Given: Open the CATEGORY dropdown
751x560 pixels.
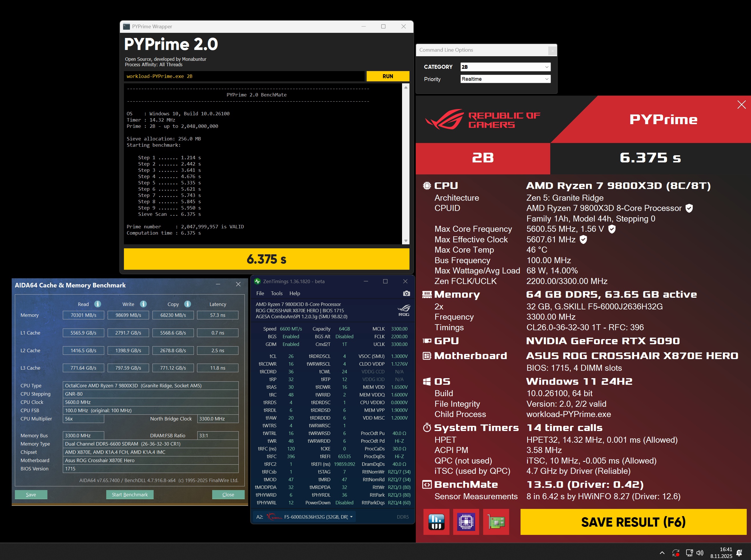Looking at the screenshot, I should [505, 67].
